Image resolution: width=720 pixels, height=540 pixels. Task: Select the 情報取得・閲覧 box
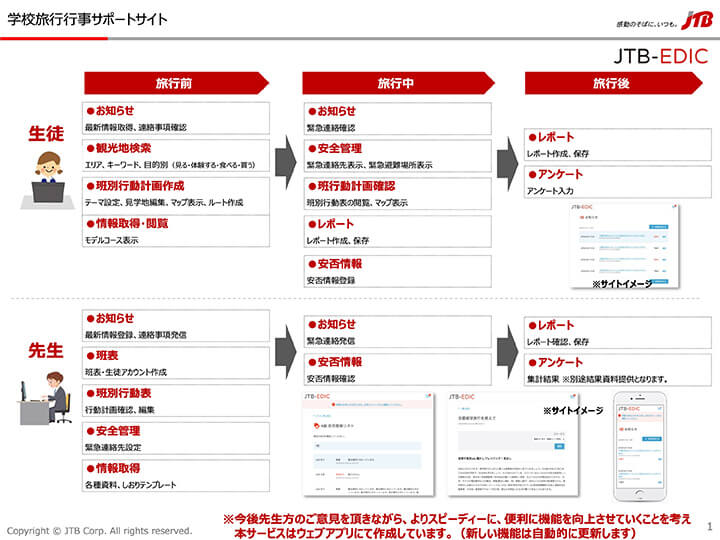176,231
